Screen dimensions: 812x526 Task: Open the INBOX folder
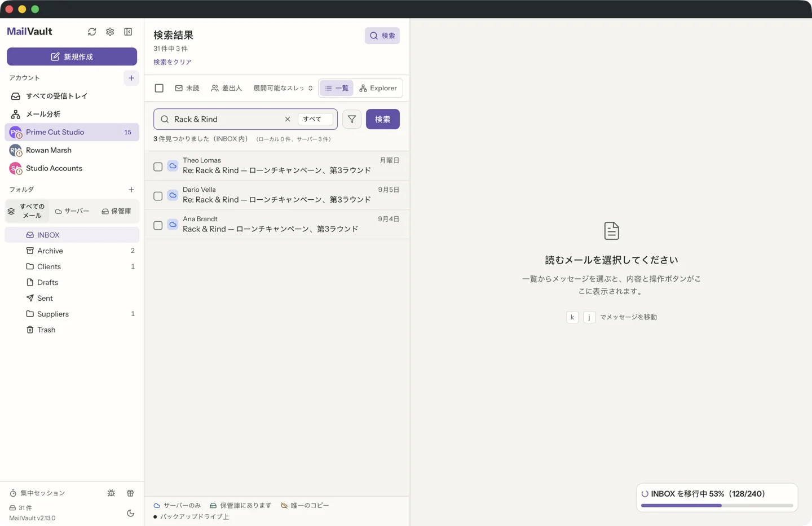point(72,235)
